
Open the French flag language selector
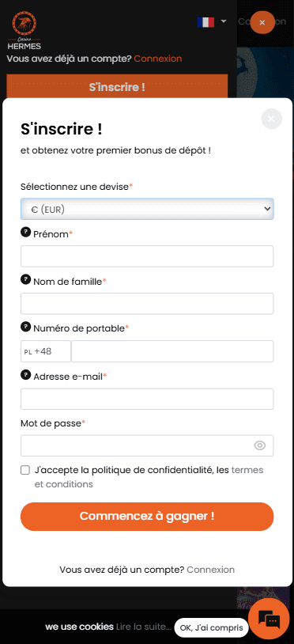point(212,22)
